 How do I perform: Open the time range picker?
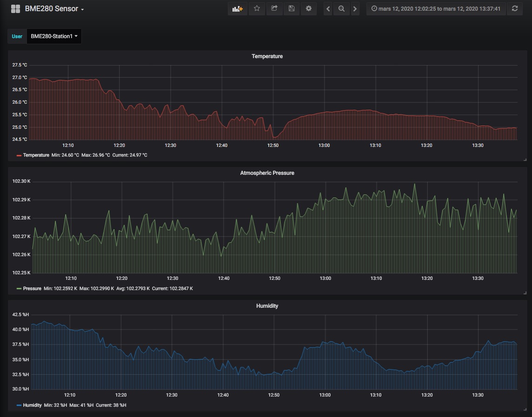coord(436,9)
